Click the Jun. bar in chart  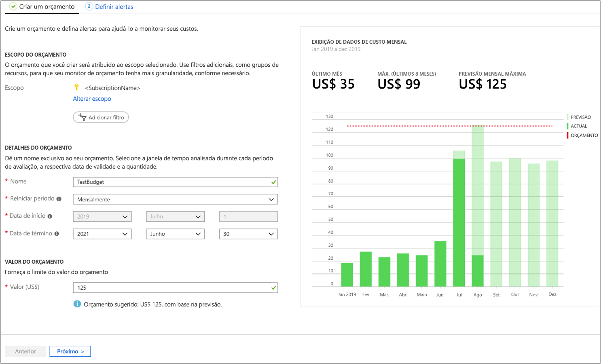440,264
